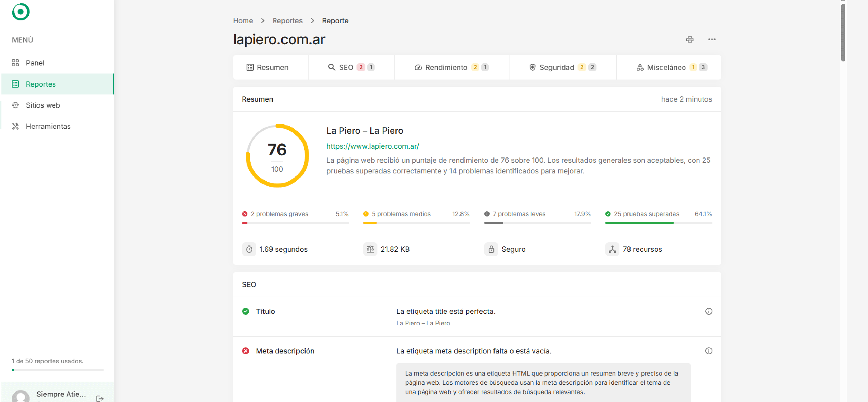The width and height of the screenshot is (868, 402).
Task: Click the gray badge 3 on Misceláneo tab
Action: coord(703,67)
